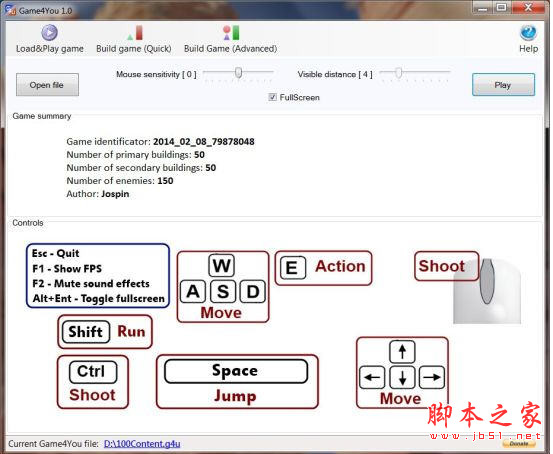The width and height of the screenshot is (553, 454).
Task: Click the F2 - Mute sound effects text
Action: point(91,283)
